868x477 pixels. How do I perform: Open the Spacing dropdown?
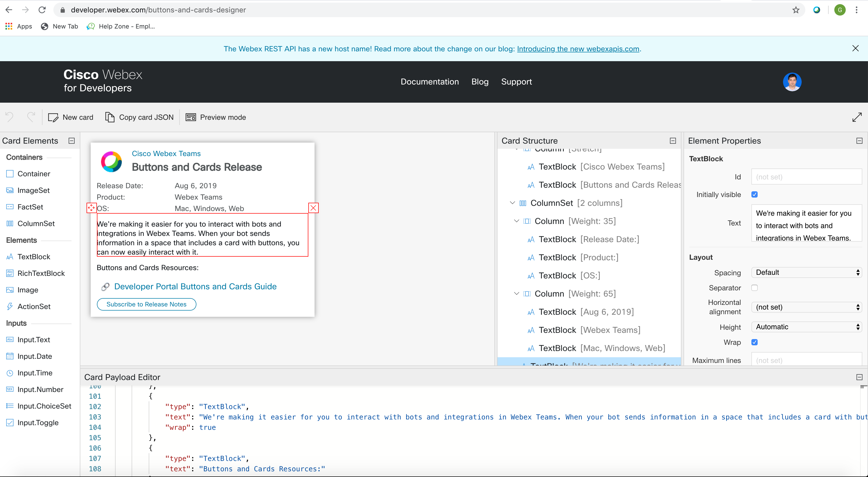click(806, 272)
